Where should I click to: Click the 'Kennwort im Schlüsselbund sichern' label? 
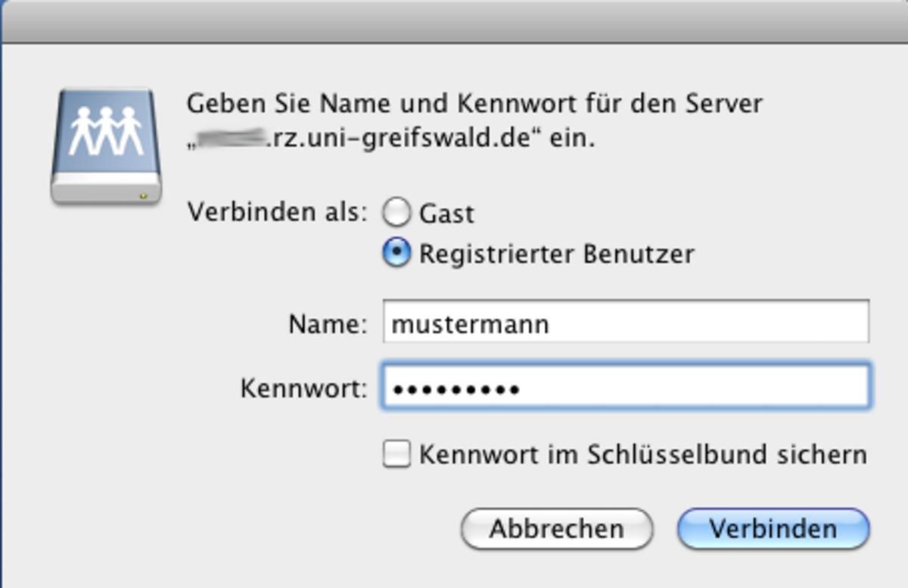(x=642, y=455)
